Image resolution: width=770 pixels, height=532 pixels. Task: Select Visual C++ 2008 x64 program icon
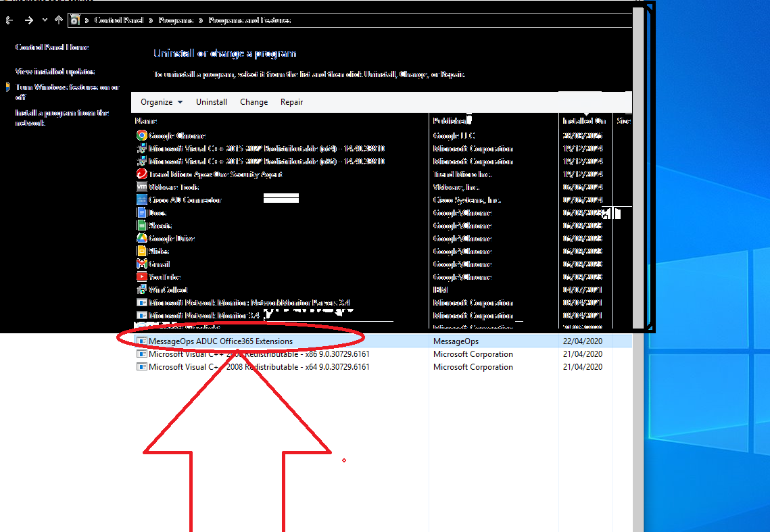[x=141, y=366]
